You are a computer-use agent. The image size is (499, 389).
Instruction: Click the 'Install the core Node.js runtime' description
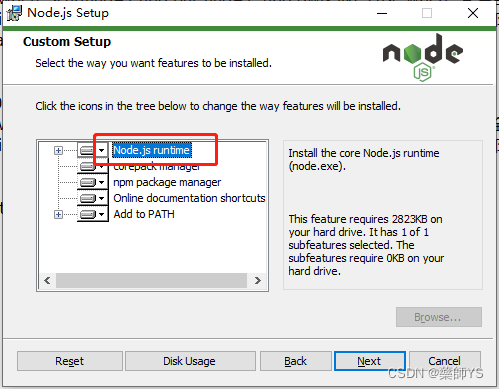364,159
